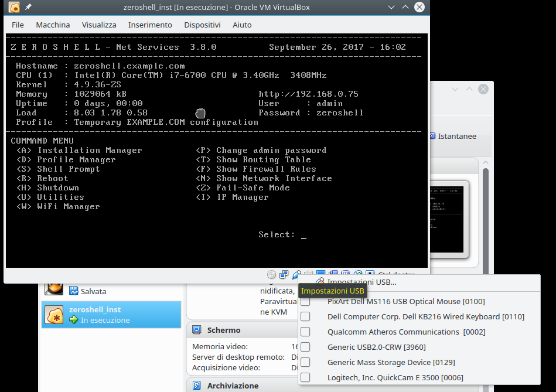Screen dimensions: 556x392
Task: Maximize the VirtualBox Manager window behind
Action: pyautogui.click(x=469, y=89)
